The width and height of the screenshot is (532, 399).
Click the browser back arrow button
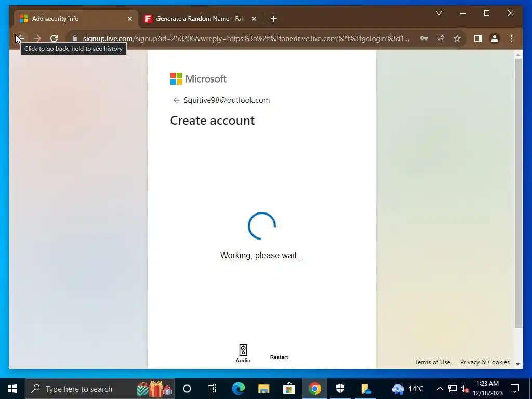(20, 38)
